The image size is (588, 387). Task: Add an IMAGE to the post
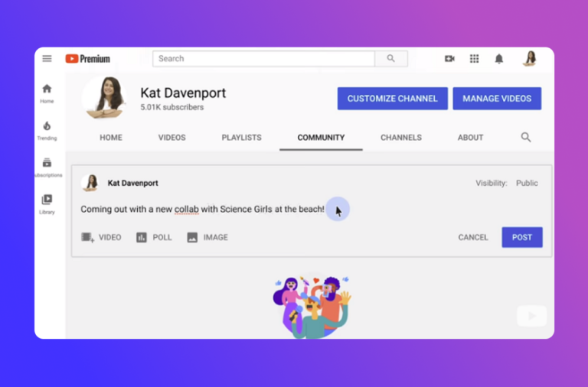coord(207,237)
